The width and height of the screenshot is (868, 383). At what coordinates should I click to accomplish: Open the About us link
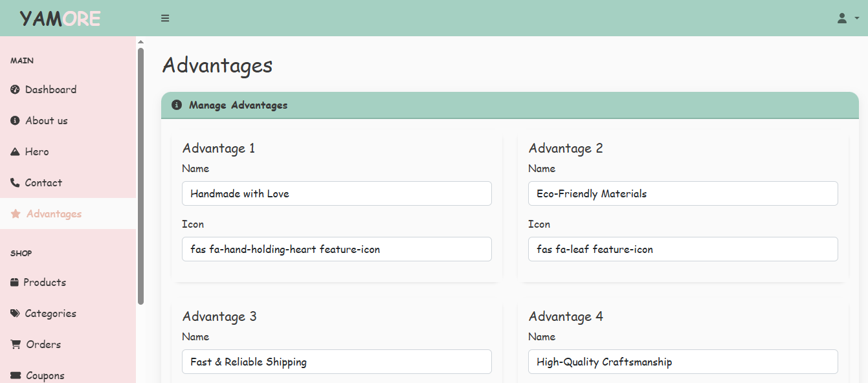(x=46, y=121)
